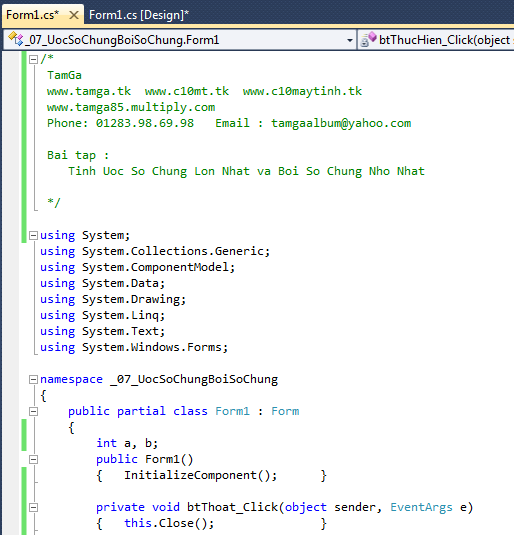Viewport: 514px width, 535px height.
Task: Open the class navigation dropdown arrow
Action: [x=349, y=40]
